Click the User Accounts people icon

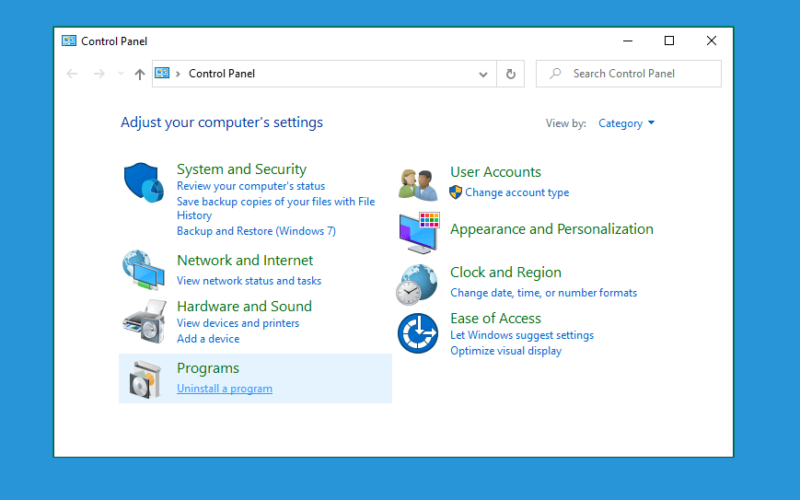(418, 184)
